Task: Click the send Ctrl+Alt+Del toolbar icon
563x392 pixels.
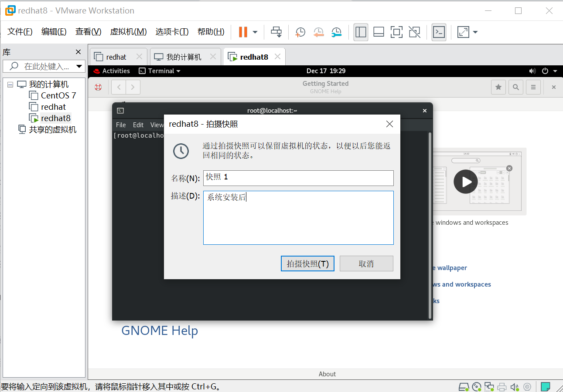Action: [x=276, y=32]
